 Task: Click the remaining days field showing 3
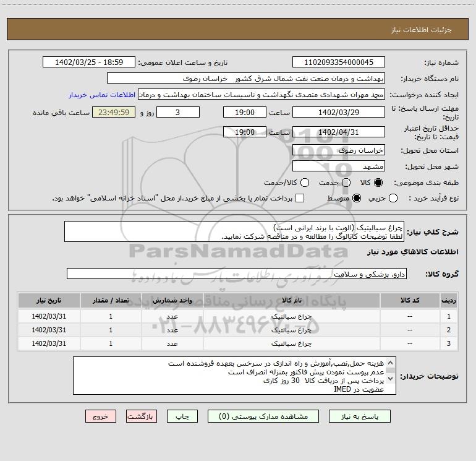tap(178, 112)
